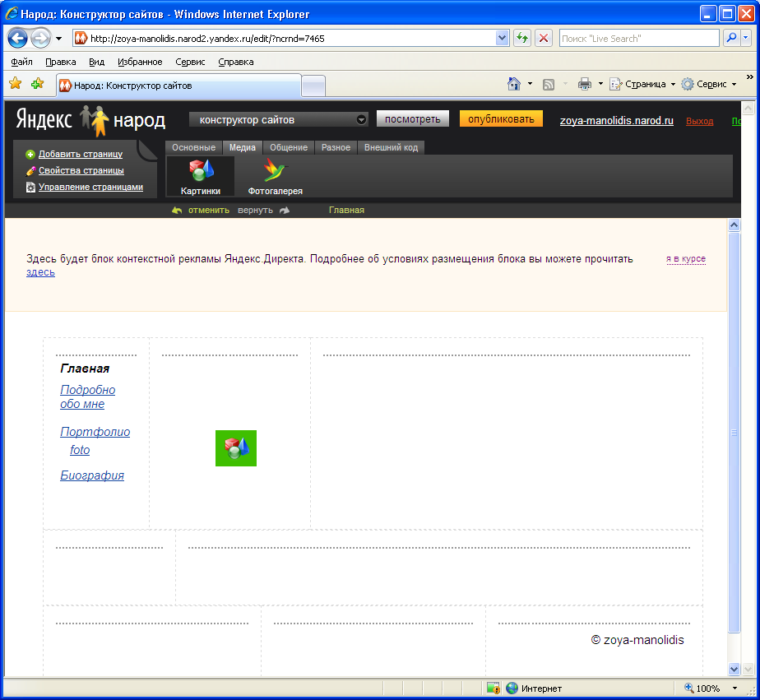Switch to the Внешний код tab

[392, 147]
